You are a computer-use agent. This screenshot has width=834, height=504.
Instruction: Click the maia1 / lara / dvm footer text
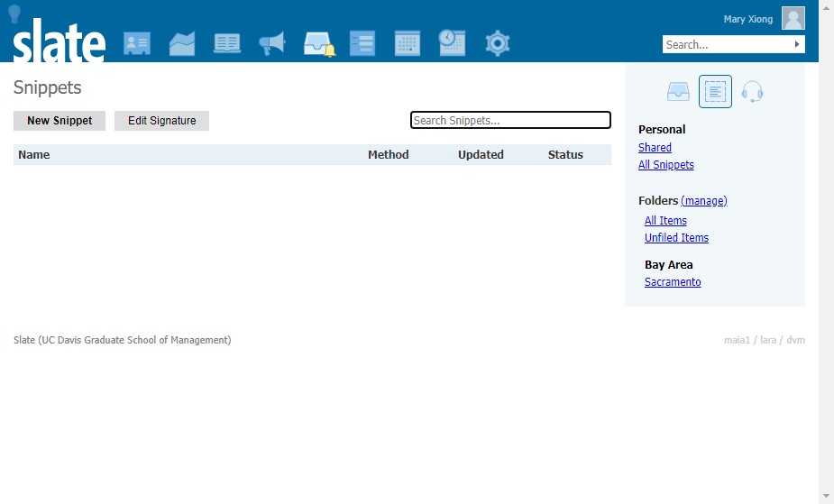click(765, 340)
